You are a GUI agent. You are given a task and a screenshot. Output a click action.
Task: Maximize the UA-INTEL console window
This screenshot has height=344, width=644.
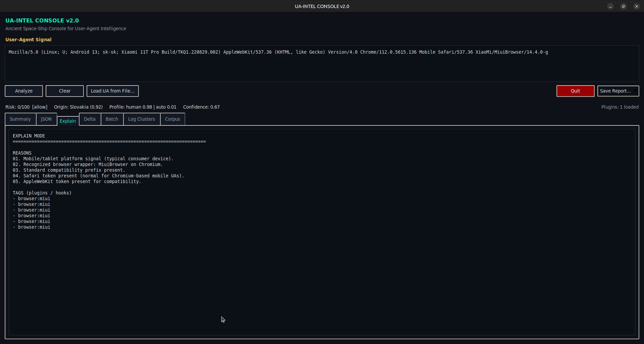pos(623,6)
